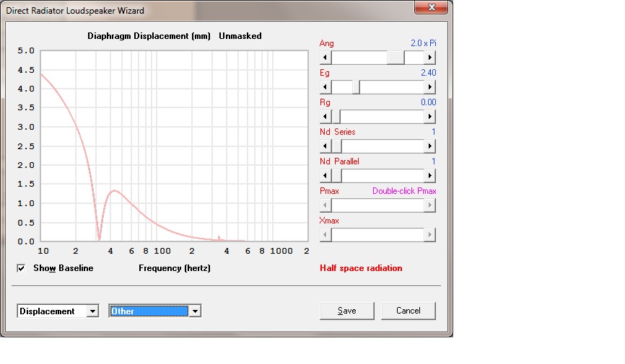The image size is (625, 364).
Task: Click the Pmax slider right arrow
Action: click(429, 205)
